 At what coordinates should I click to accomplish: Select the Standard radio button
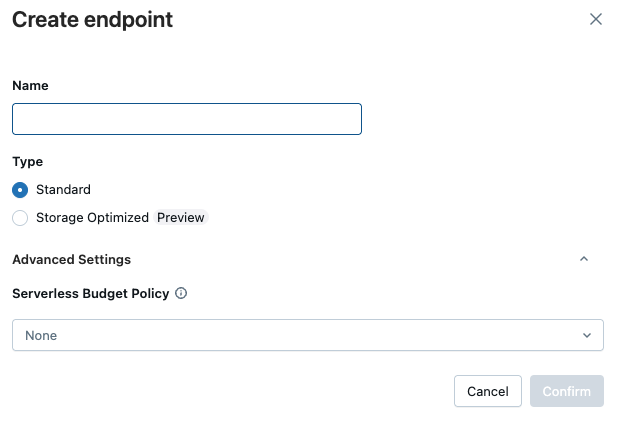tap(20, 190)
